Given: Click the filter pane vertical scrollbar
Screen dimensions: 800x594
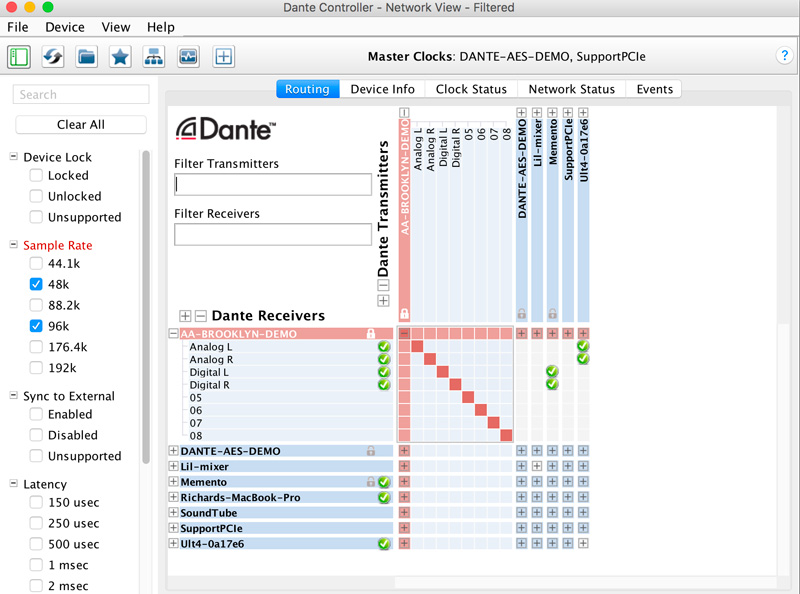Looking at the screenshot, I should tap(146, 306).
